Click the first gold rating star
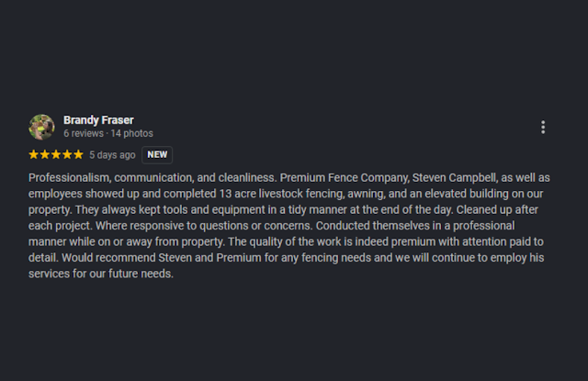 (x=34, y=155)
